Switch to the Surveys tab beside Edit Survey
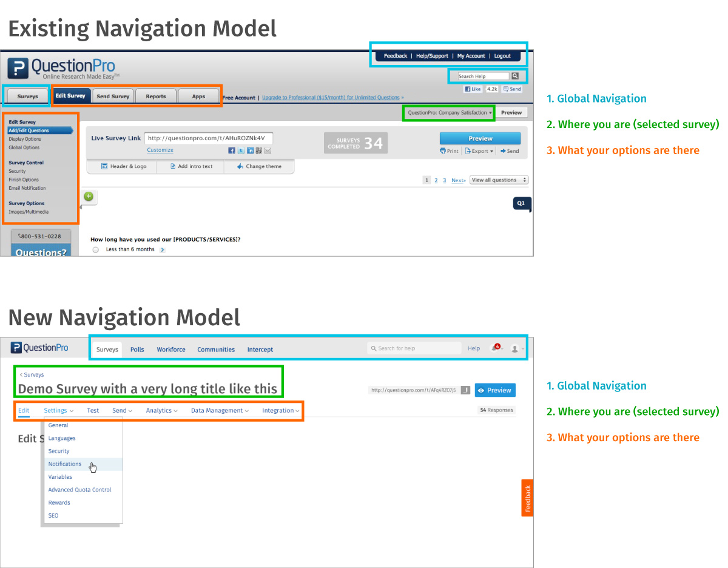 coord(28,96)
